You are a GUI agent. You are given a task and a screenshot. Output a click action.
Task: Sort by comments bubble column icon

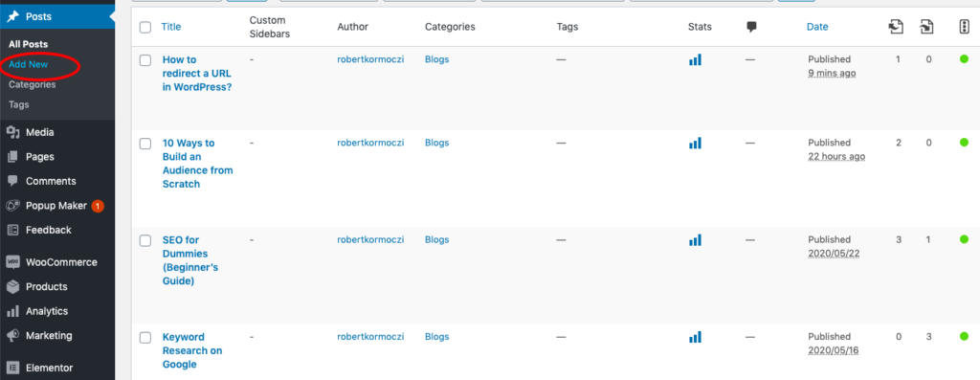pyautogui.click(x=752, y=27)
